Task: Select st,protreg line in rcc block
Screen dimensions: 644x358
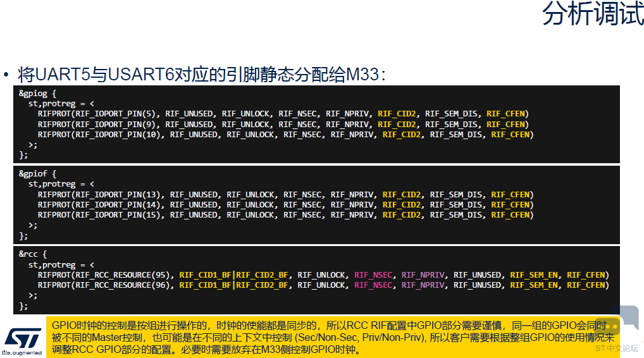Action: coord(61,265)
